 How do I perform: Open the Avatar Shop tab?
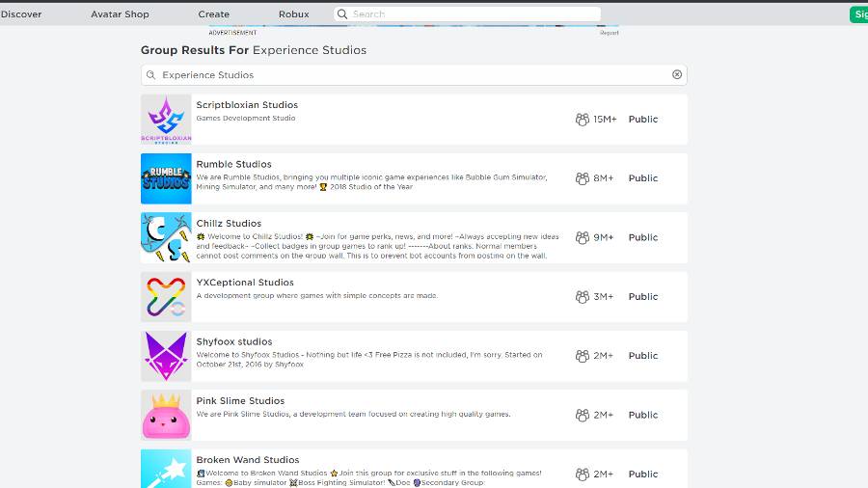coord(120,14)
